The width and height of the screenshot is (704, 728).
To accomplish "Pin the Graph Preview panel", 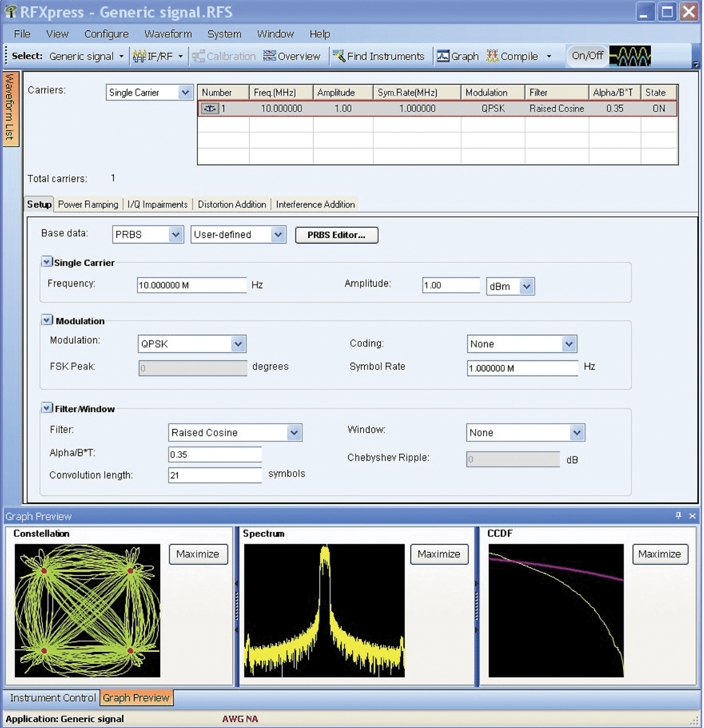I will point(678,516).
